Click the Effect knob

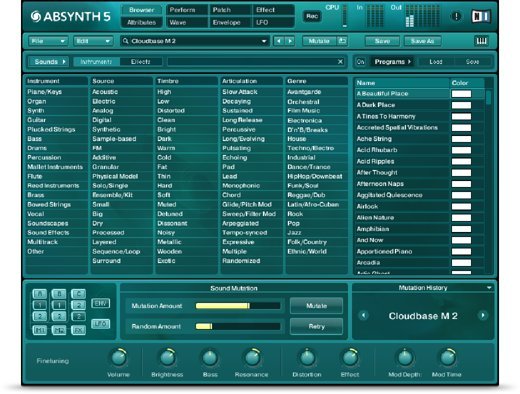click(x=350, y=357)
